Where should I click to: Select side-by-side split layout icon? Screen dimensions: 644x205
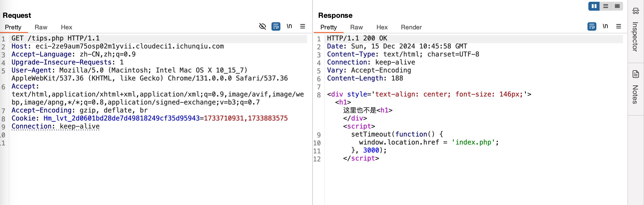(x=594, y=6)
